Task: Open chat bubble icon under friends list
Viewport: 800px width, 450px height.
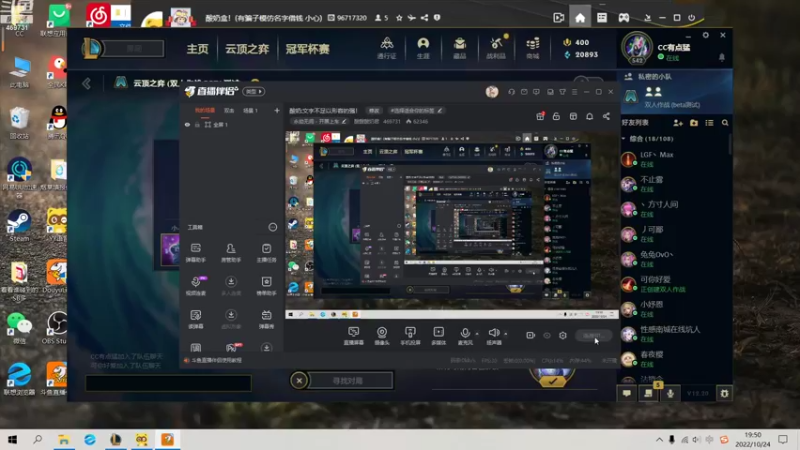Action: (627, 393)
